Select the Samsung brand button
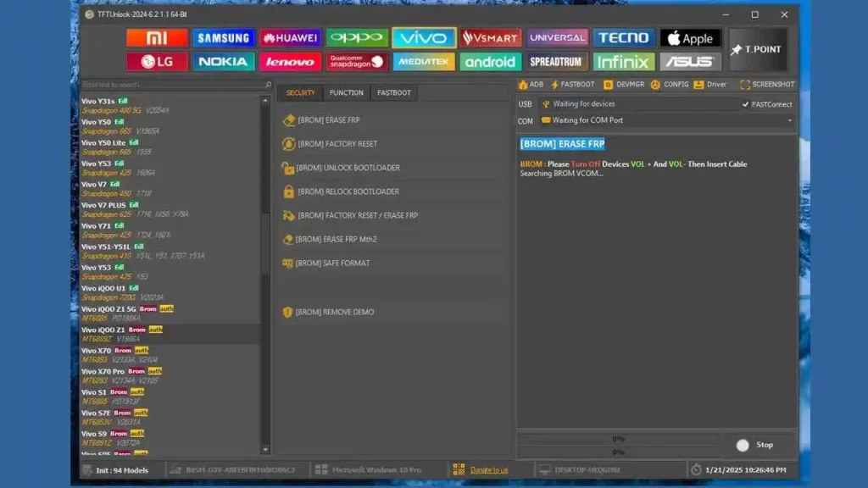 (224, 37)
